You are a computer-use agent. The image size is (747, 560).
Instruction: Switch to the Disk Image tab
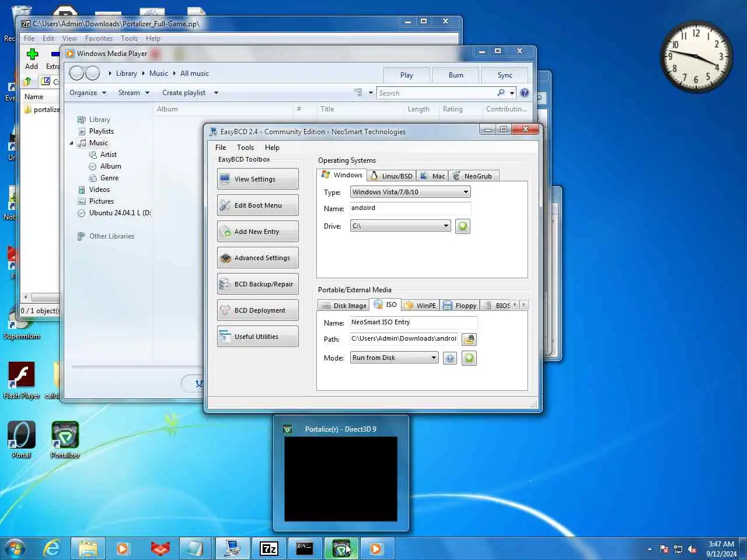(344, 305)
